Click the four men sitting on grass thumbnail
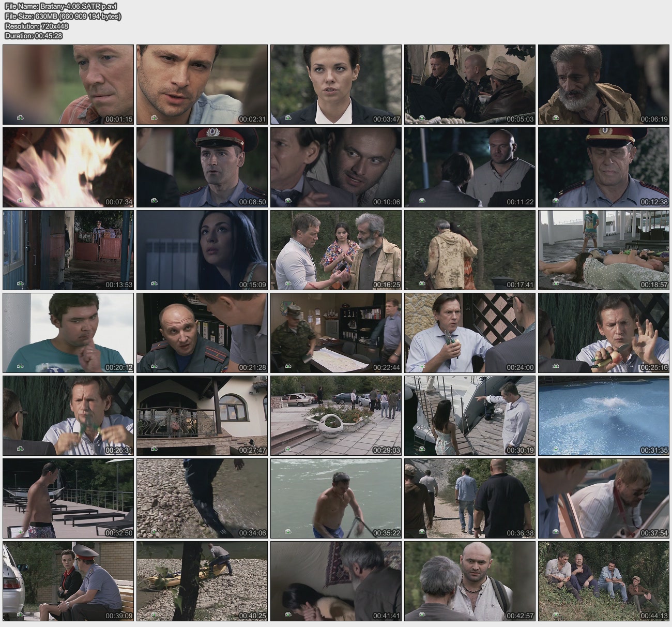Image resolution: width=672 pixels, height=627 pixels. pyautogui.click(x=603, y=581)
